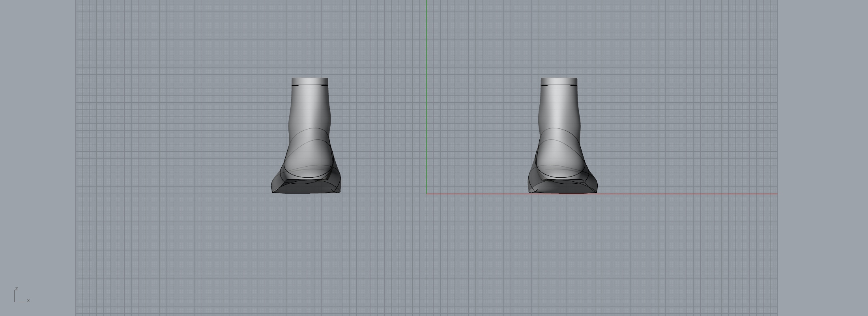This screenshot has width=868, height=316.
Task: Select the left boot model's shaft
Action: point(310,103)
